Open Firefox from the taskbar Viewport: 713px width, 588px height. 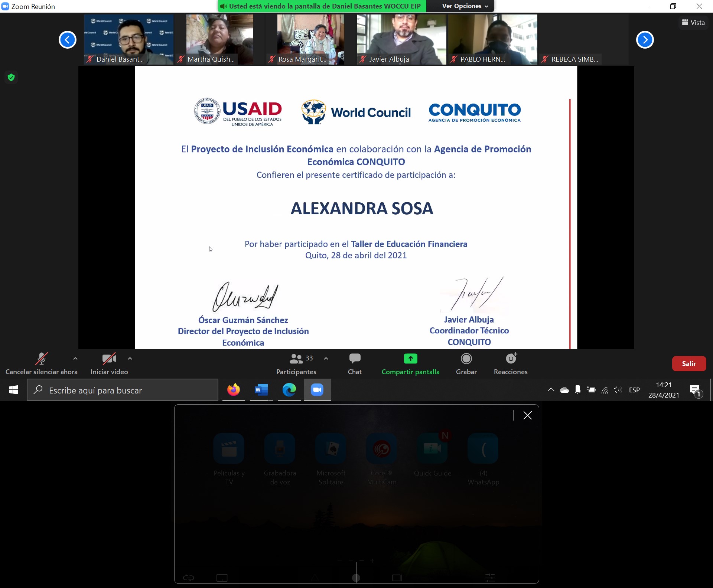click(234, 390)
